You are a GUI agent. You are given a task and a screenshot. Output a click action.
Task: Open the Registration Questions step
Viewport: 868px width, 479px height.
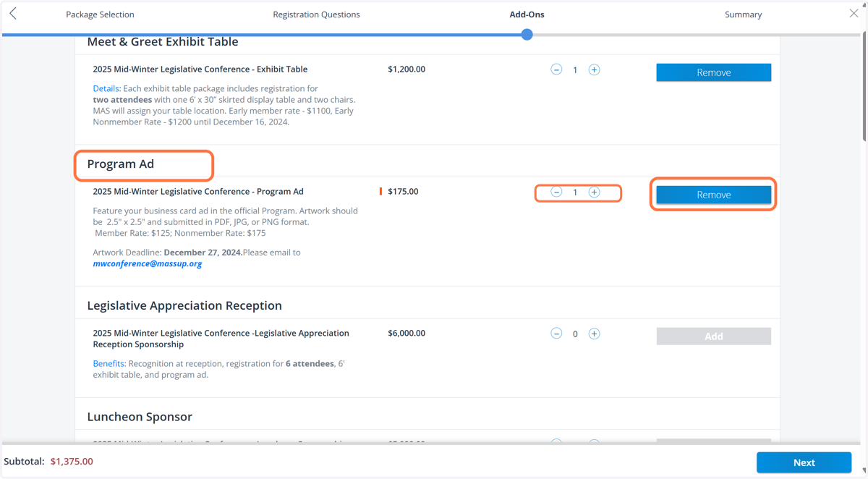tap(316, 14)
